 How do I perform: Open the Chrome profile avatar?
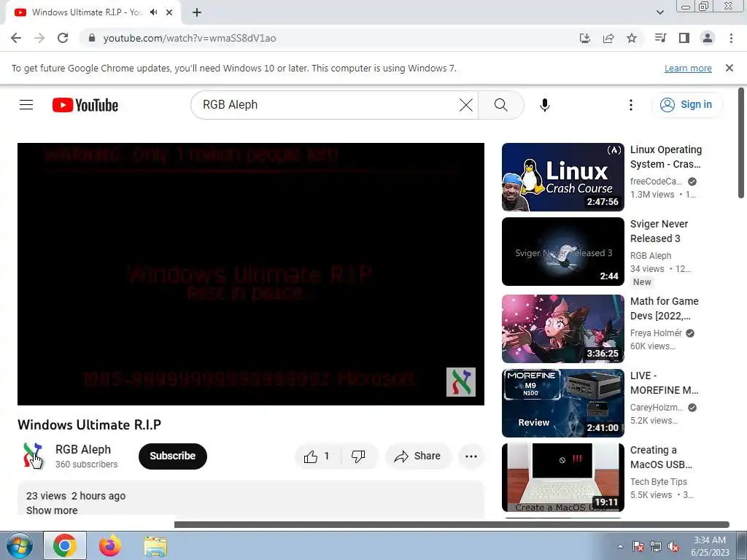point(708,38)
